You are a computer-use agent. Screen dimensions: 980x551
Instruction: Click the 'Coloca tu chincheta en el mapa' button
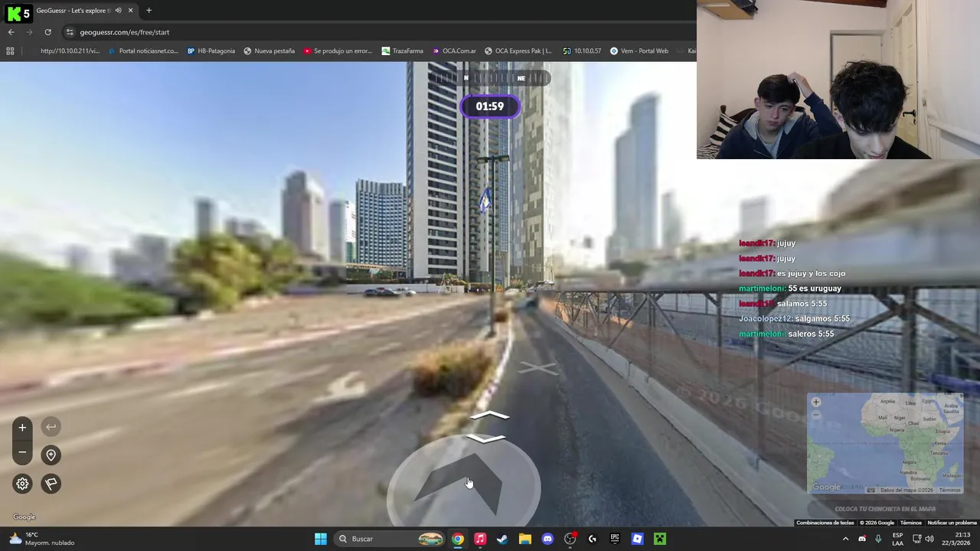(x=885, y=509)
